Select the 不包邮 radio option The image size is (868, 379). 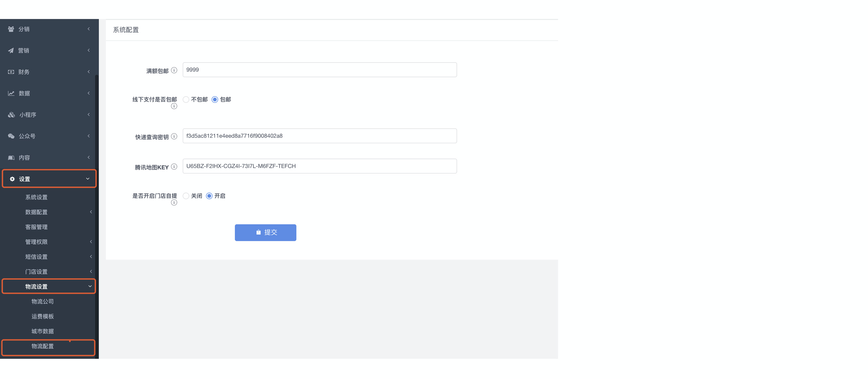[186, 100]
